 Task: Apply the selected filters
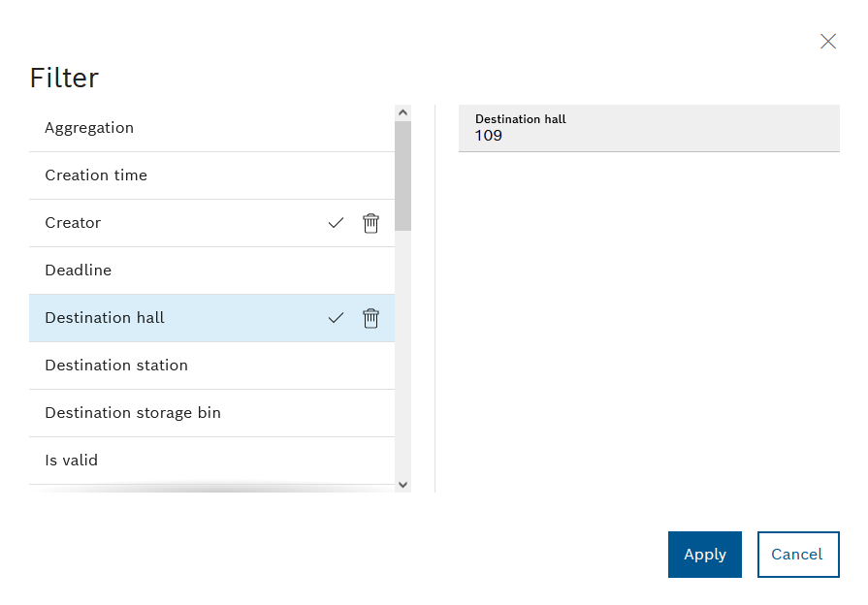pyautogui.click(x=705, y=554)
